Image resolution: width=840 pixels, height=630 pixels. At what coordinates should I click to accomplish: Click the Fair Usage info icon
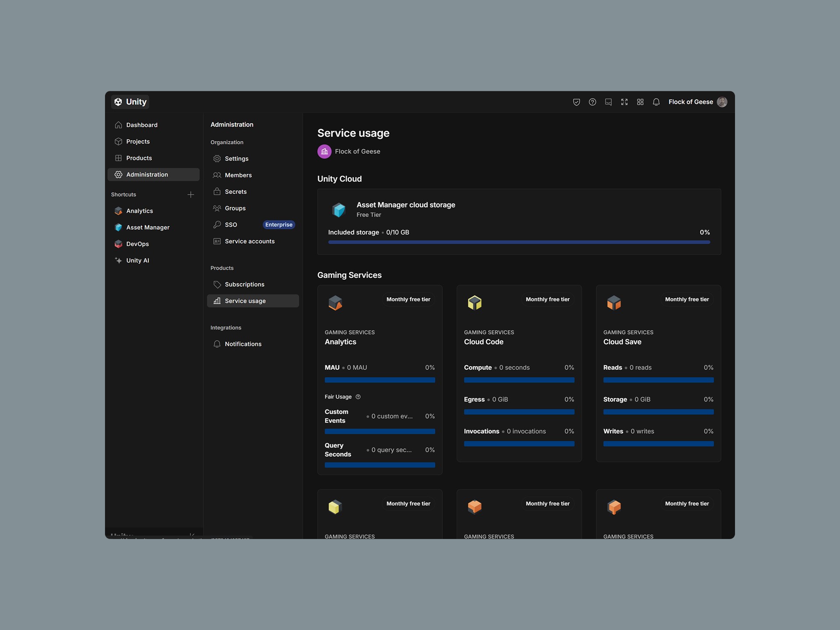coord(358,397)
